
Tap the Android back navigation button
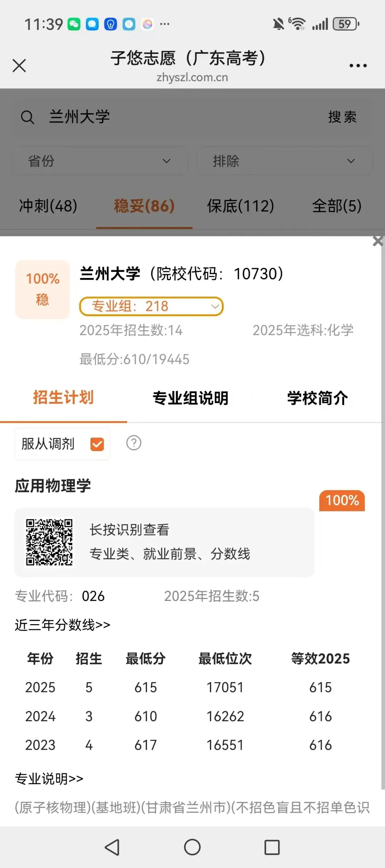(x=112, y=847)
